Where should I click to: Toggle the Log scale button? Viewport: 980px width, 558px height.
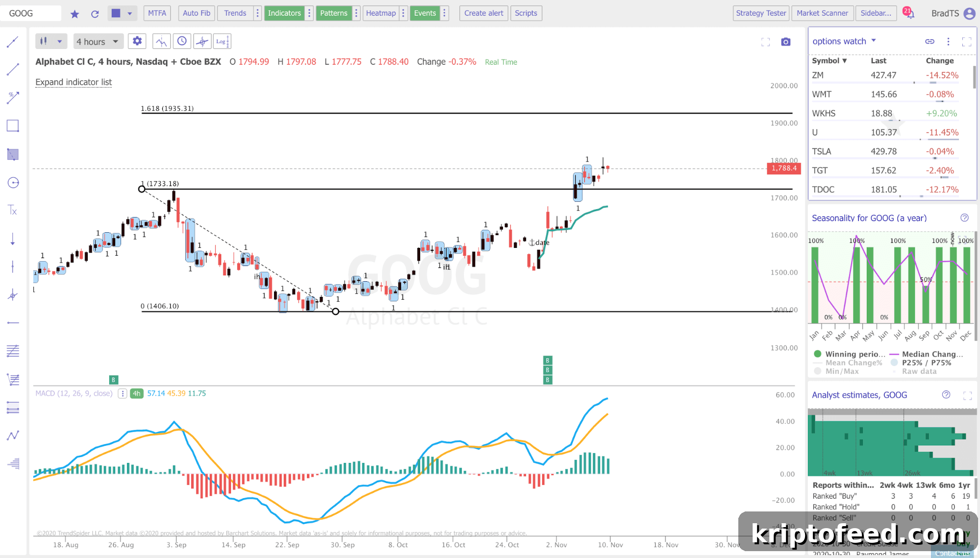(x=222, y=41)
